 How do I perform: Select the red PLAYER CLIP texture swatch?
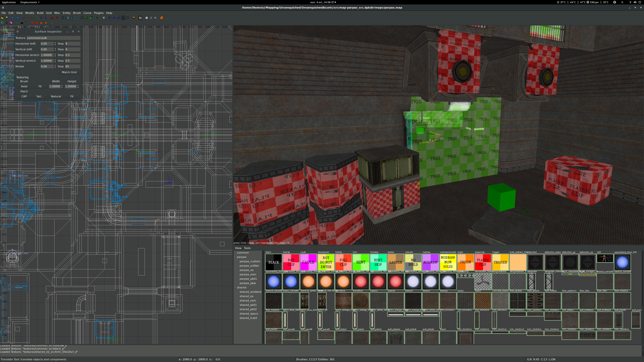pyautogui.click(x=483, y=262)
